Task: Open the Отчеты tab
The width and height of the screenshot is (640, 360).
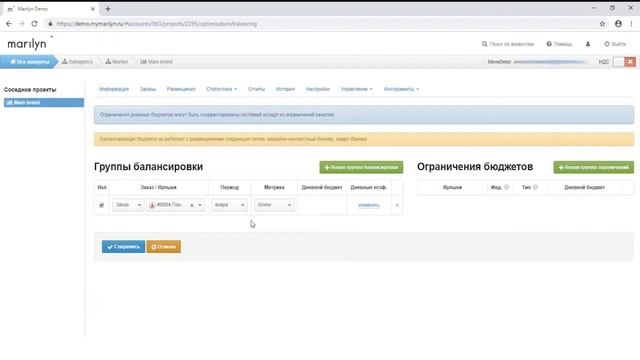Action: coord(256,89)
